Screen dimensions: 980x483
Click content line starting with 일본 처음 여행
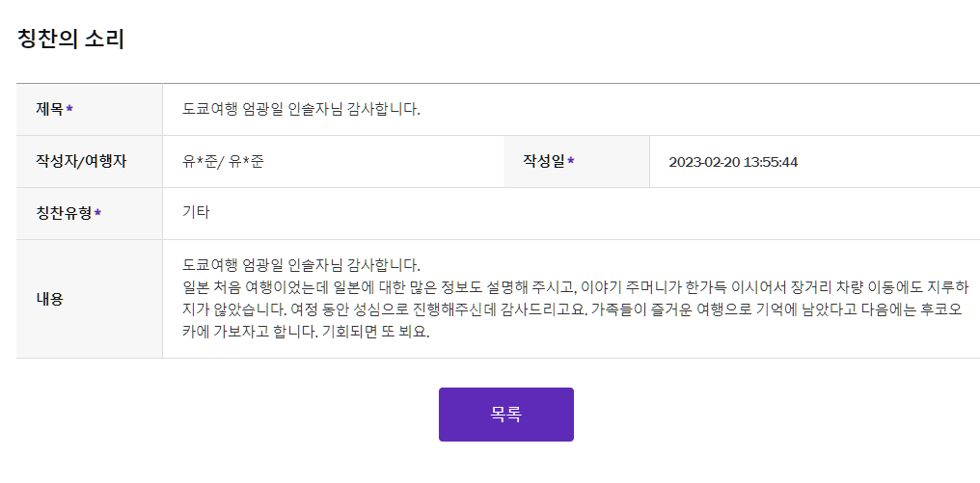click(x=576, y=286)
